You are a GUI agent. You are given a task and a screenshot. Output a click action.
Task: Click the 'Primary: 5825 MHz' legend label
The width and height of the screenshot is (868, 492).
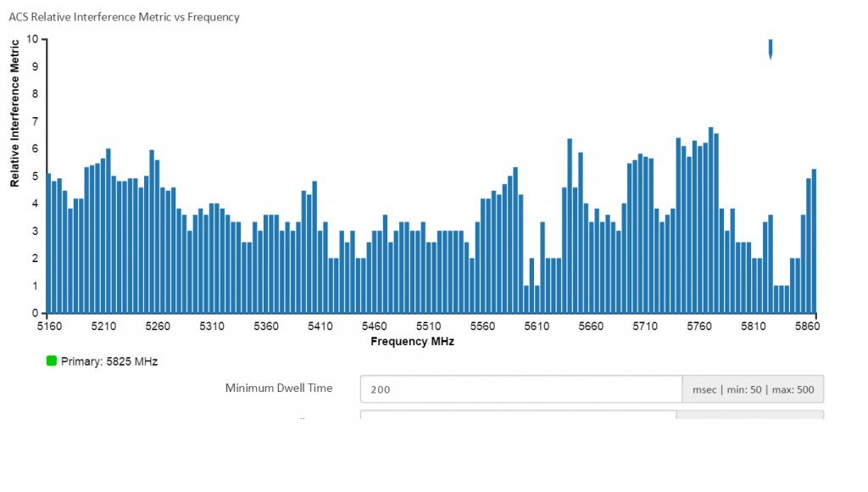pos(109,361)
